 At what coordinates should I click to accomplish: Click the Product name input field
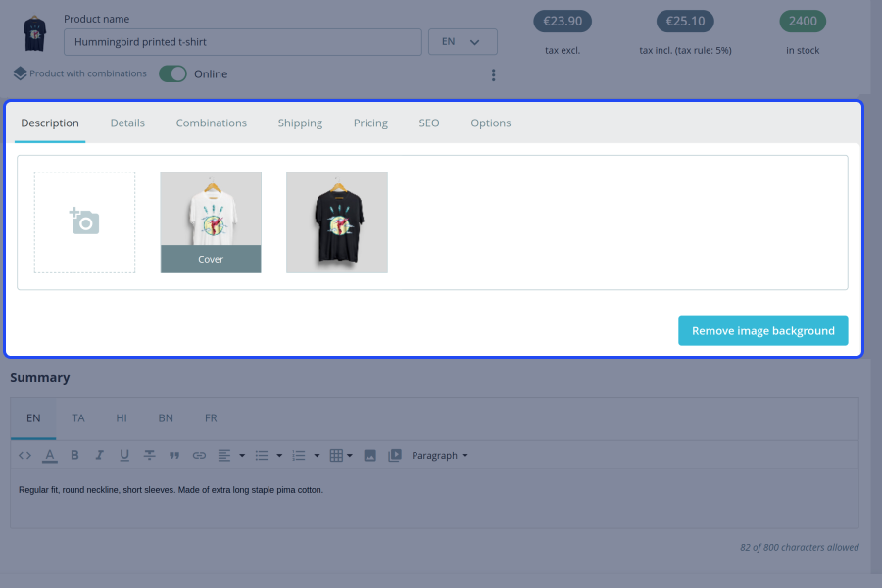pyautogui.click(x=243, y=42)
